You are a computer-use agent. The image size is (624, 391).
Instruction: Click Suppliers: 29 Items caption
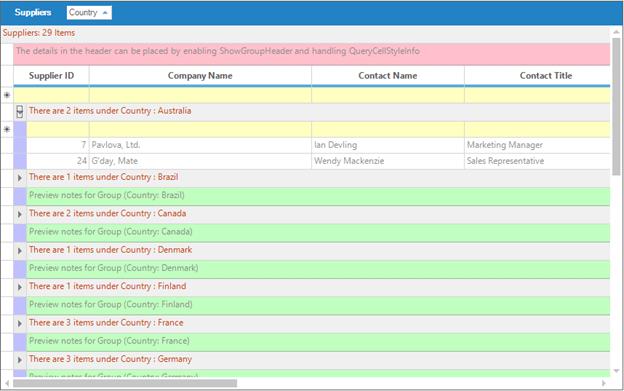point(39,33)
